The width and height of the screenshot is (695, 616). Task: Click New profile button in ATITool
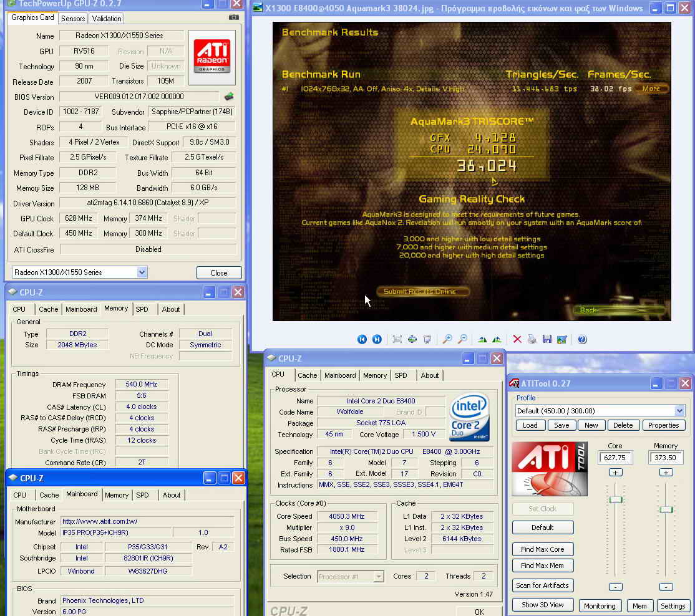(591, 425)
